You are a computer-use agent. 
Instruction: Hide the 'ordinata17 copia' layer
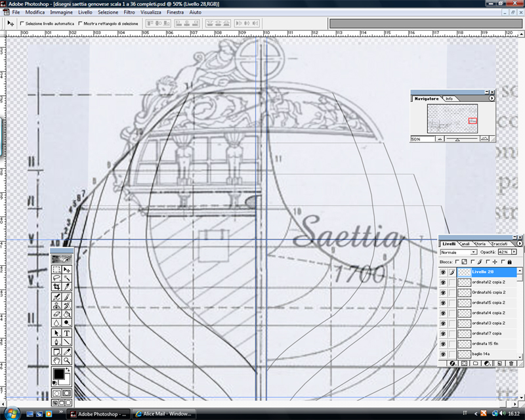point(443,333)
